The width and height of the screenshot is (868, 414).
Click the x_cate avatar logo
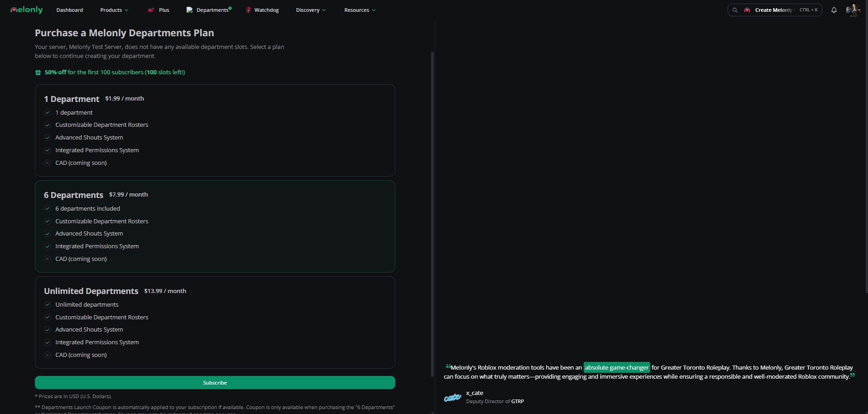tap(452, 397)
